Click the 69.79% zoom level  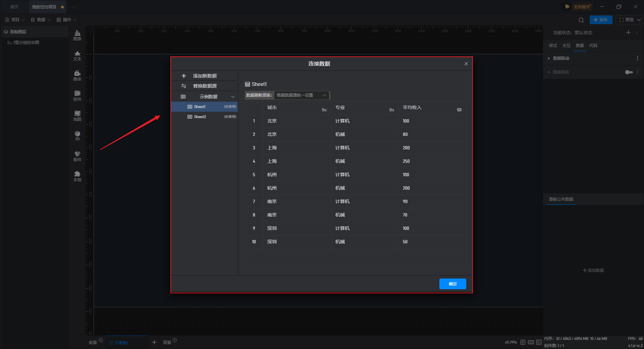511,342
